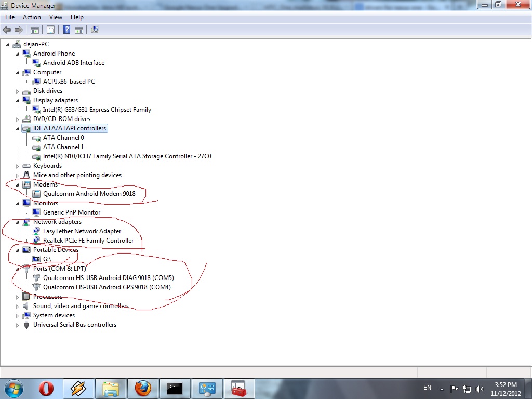Screen dimensions: 532x399
Task: Click the Android ADB Interface device icon
Action: [36, 63]
